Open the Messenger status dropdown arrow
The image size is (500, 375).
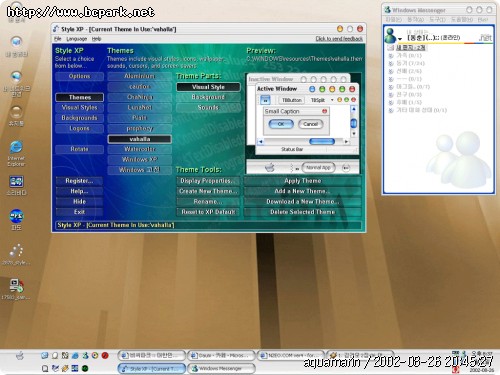point(400,39)
